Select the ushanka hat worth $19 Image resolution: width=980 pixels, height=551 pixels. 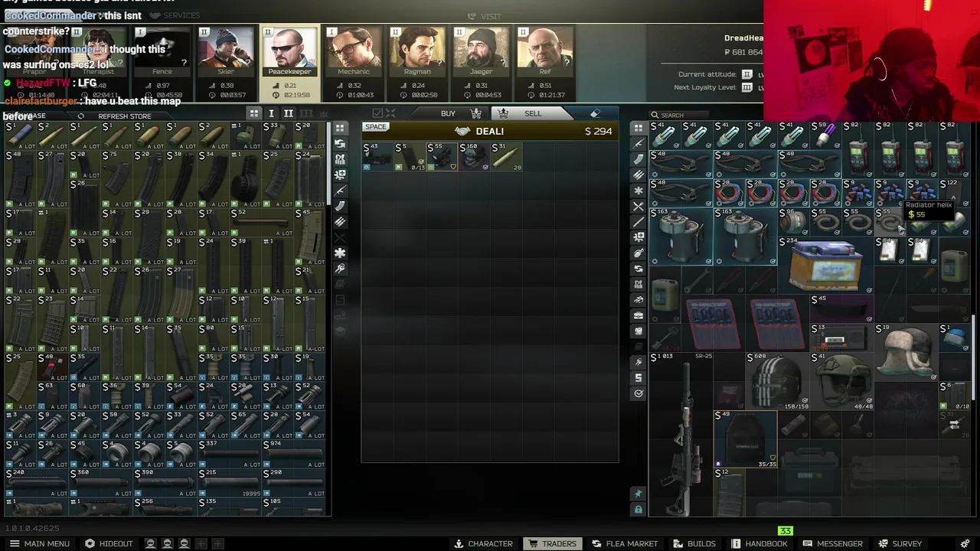(906, 351)
